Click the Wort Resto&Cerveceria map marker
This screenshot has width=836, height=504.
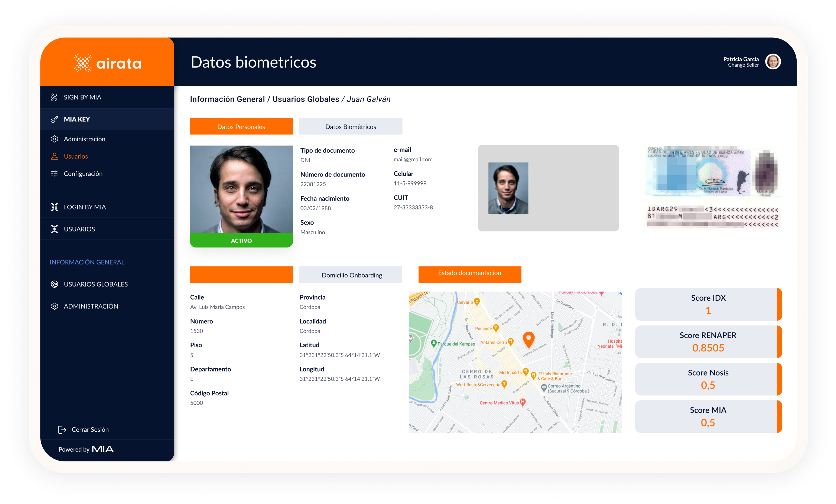[504, 384]
